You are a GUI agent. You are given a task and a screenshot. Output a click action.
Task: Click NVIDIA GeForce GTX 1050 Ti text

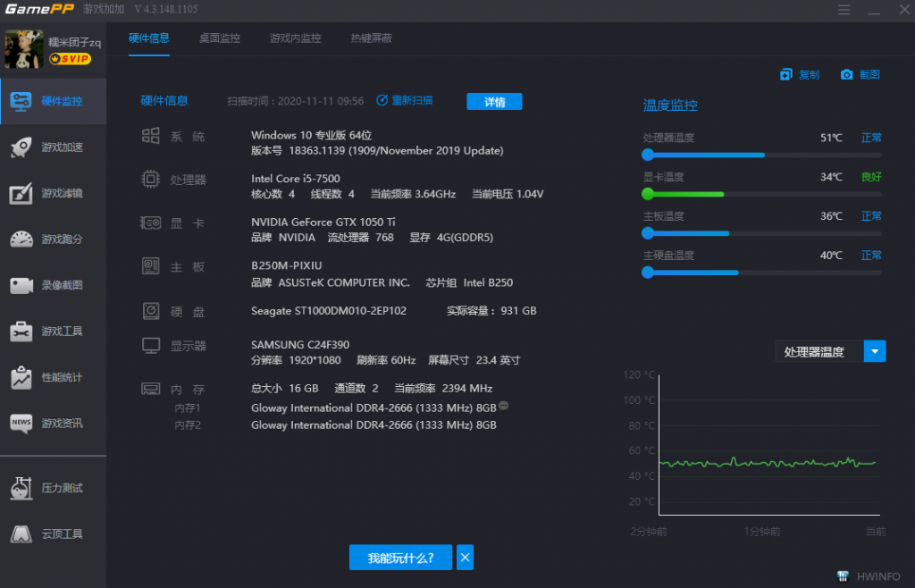(323, 223)
